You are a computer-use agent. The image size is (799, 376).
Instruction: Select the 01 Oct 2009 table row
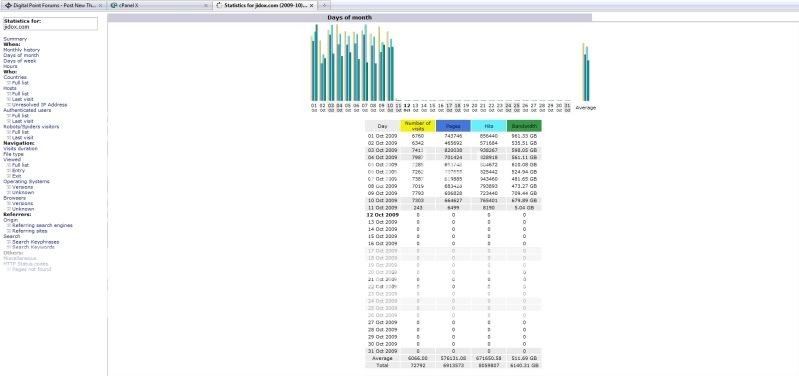tap(453, 136)
